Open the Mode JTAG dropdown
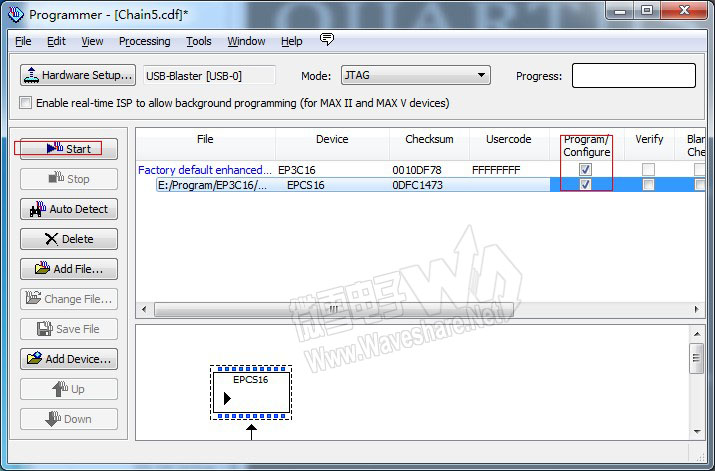This screenshot has height=471, width=715. tap(416, 75)
